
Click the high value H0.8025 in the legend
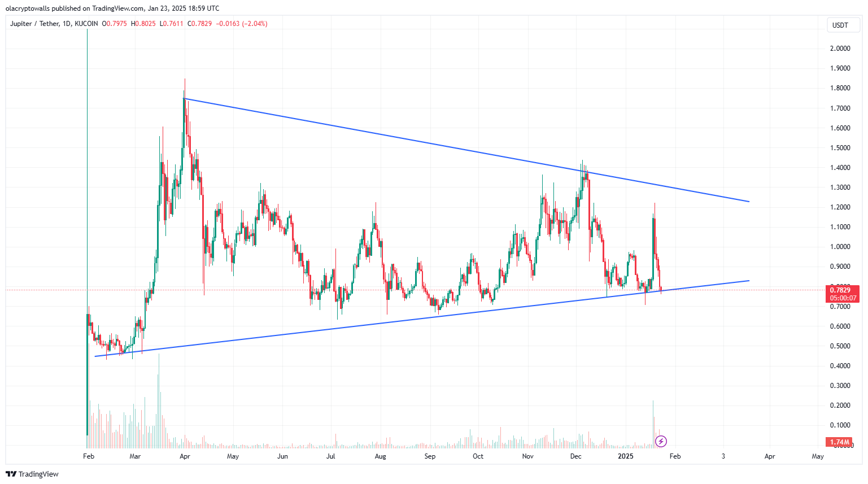coord(143,24)
